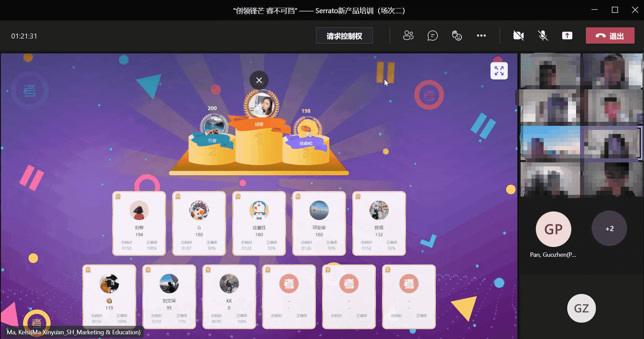Open the participants panel icon
The width and height of the screenshot is (644, 339).
point(408,36)
